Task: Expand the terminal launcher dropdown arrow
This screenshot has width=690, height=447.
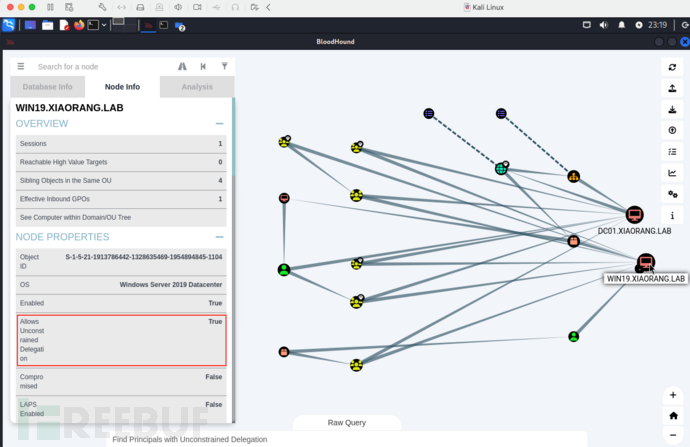Action: pyautogui.click(x=104, y=25)
